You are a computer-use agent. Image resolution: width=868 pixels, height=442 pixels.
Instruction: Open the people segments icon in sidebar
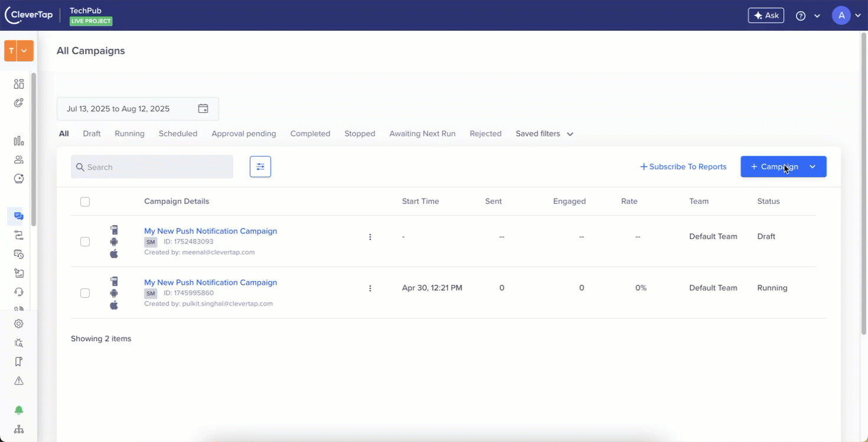(x=19, y=160)
